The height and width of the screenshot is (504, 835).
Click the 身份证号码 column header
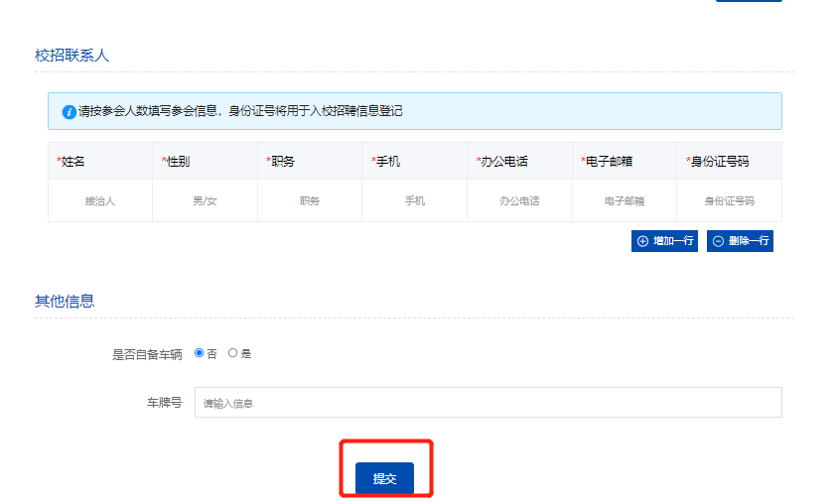coord(729,162)
